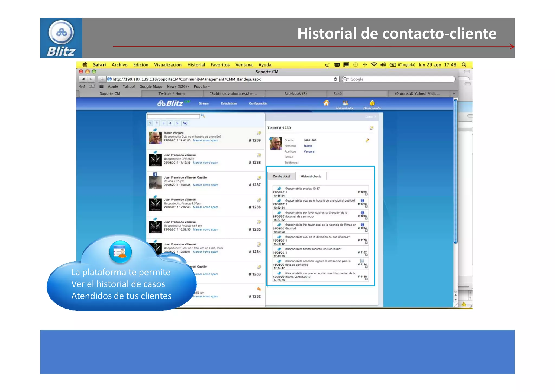Click the orange reply arrow on ticket #1232
The image size is (555, 392).
coord(259,289)
